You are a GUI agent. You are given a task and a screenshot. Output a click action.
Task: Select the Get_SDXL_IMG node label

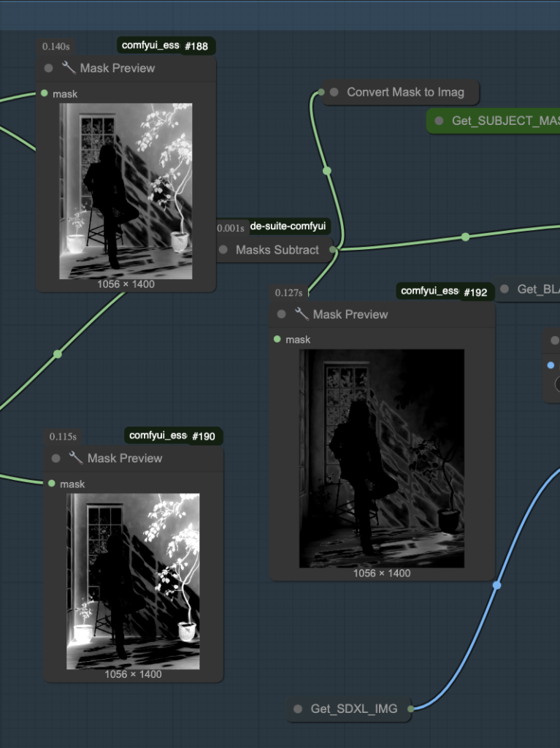354,709
